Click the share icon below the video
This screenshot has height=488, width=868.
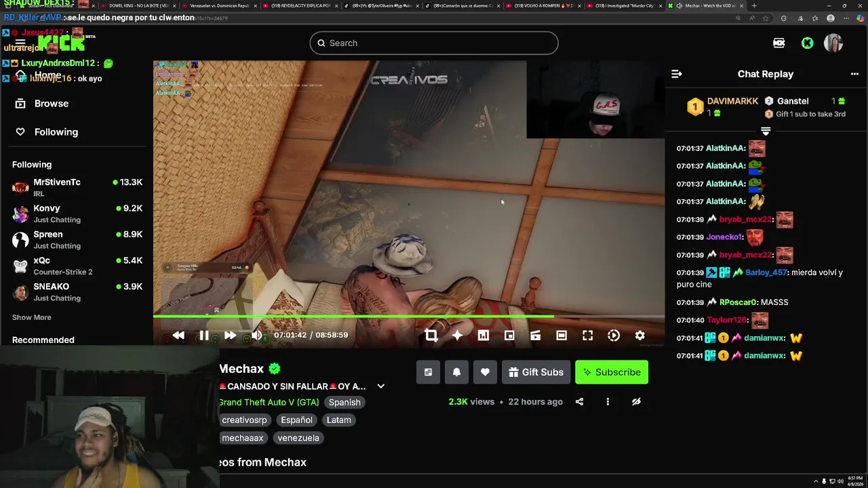579,402
